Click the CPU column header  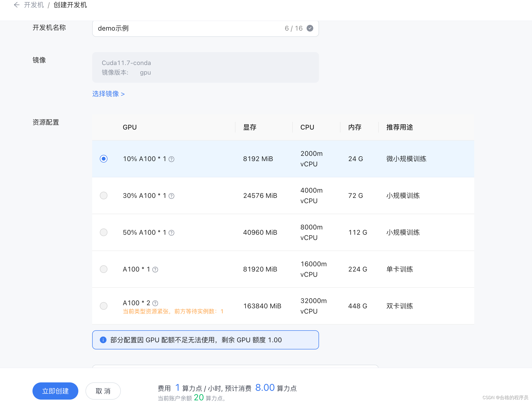(x=307, y=127)
